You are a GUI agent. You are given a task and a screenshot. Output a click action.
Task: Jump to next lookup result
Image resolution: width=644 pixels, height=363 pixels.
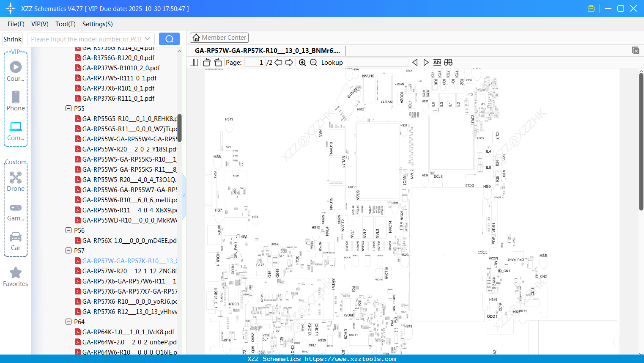(x=426, y=62)
